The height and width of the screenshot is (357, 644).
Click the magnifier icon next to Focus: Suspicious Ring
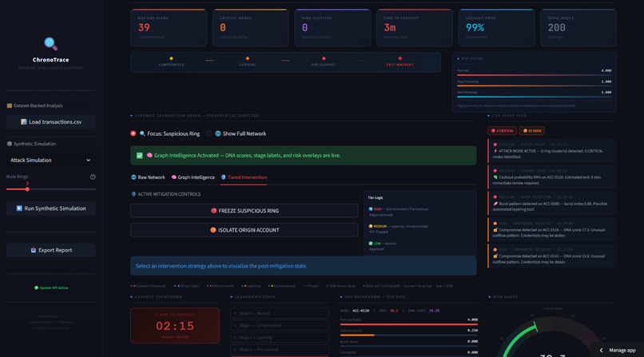tap(142, 133)
